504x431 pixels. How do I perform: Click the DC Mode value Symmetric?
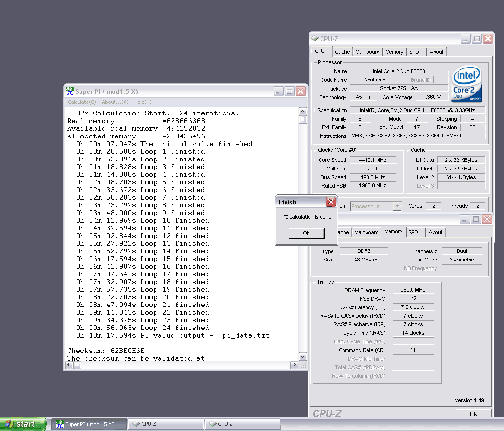click(462, 260)
